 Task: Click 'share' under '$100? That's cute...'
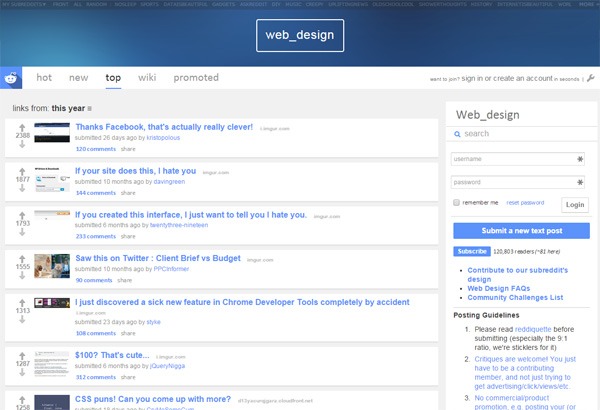pyautogui.click(x=128, y=377)
